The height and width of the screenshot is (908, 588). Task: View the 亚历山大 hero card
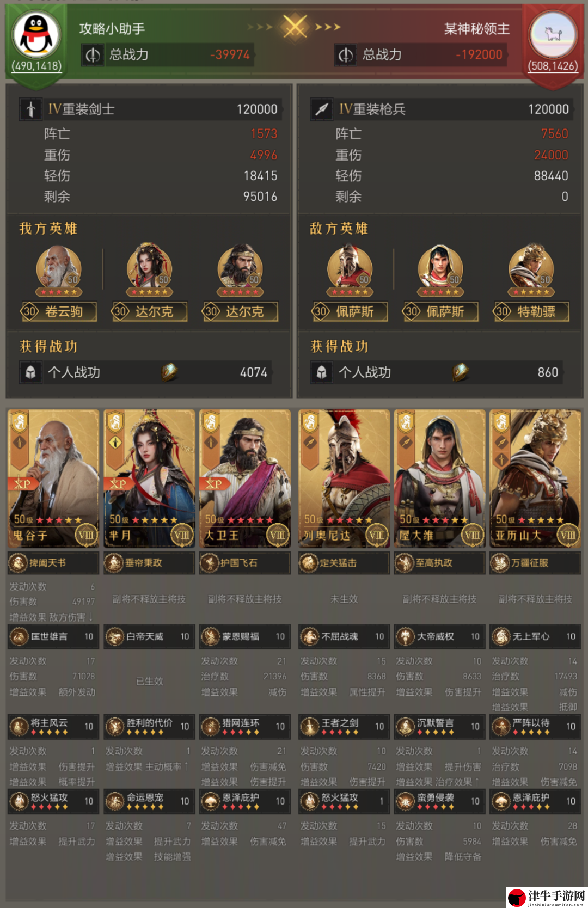pos(535,478)
